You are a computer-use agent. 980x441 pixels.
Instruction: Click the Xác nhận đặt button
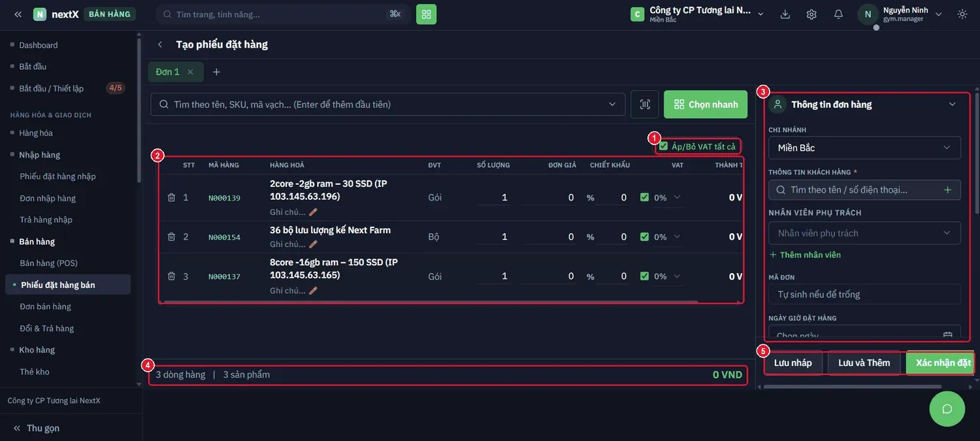[940, 363]
